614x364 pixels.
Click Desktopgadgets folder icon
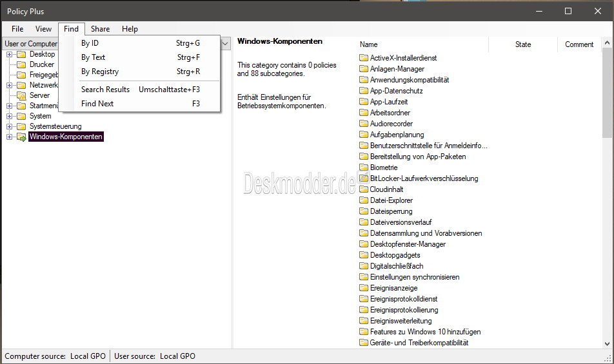[364, 255]
